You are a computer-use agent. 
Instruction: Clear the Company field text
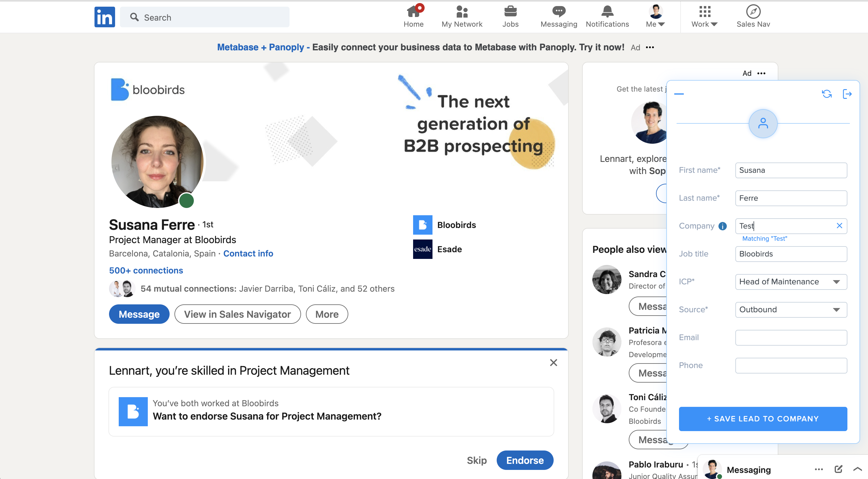839,226
